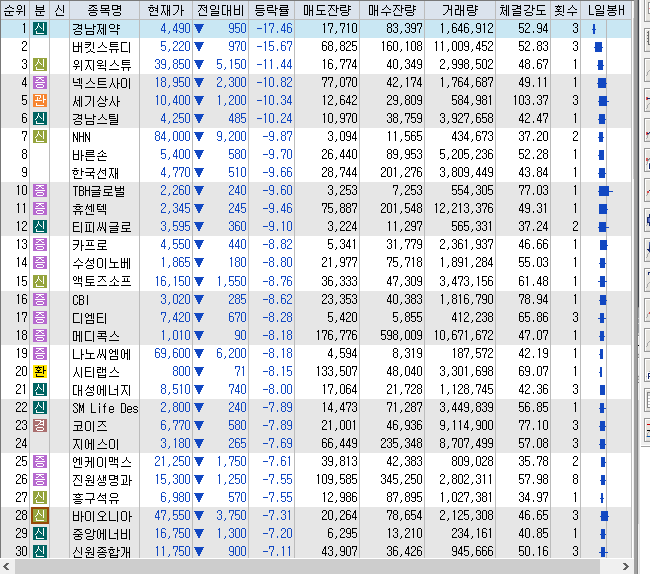Click the 증 badge beside 메디콕스
650x574 pixels.
tap(40, 335)
